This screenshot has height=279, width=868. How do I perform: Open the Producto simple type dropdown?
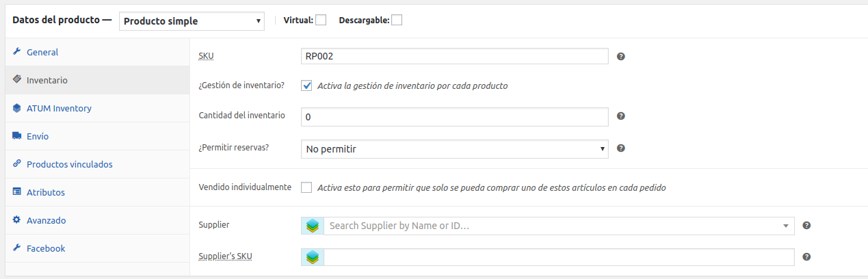click(192, 21)
